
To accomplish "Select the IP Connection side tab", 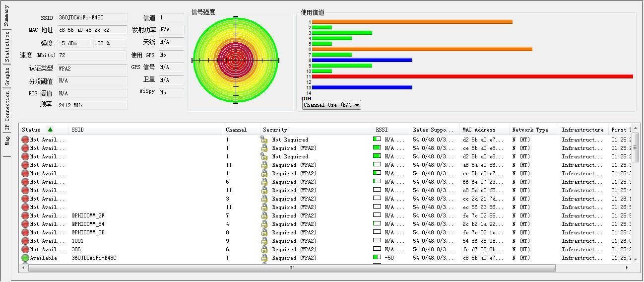I will 6,113.
